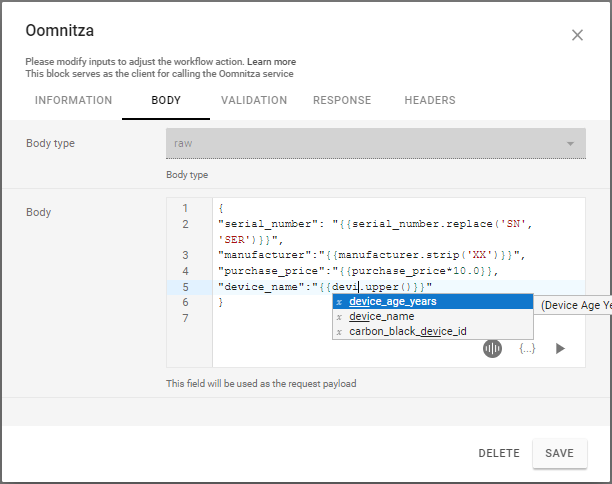The height and width of the screenshot is (484, 612).
Task: Click the round waveform icon in editor
Action: point(492,348)
